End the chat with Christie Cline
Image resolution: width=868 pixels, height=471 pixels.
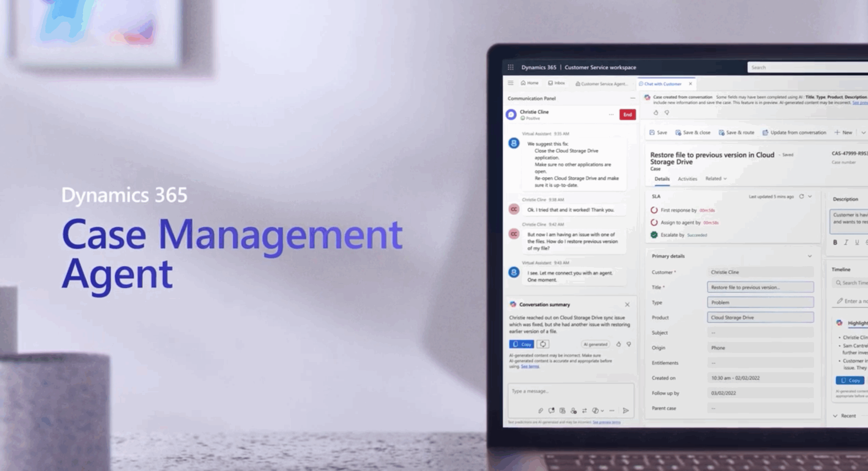pos(627,115)
